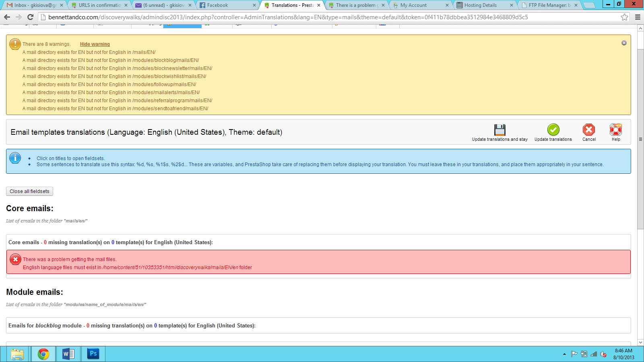This screenshot has width=644, height=362.
Task: Expand the Core emails fieldset title
Action: click(111, 243)
